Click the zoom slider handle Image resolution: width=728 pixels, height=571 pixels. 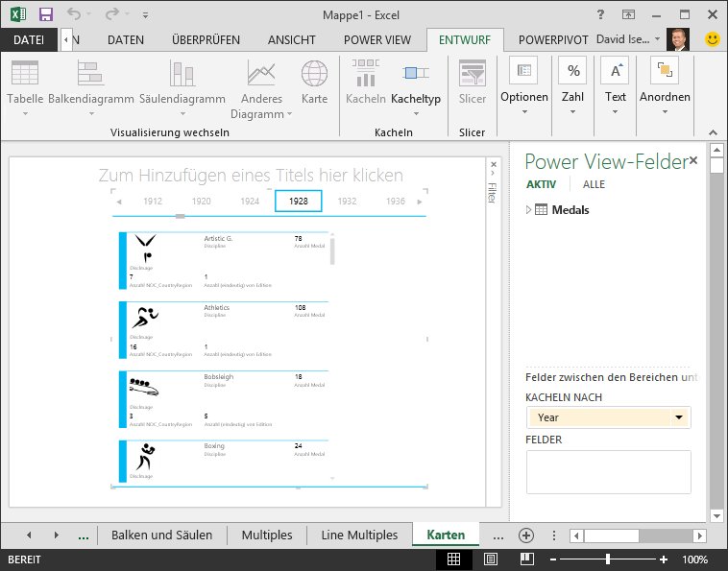(608, 559)
